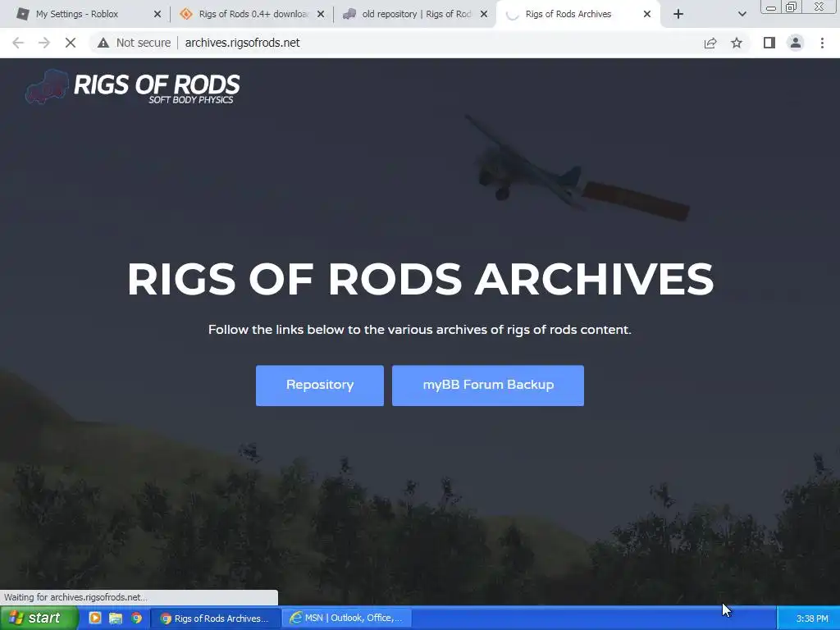This screenshot has height=630, width=840.
Task: Click the 3:38 PM system clock
Action: (811, 619)
